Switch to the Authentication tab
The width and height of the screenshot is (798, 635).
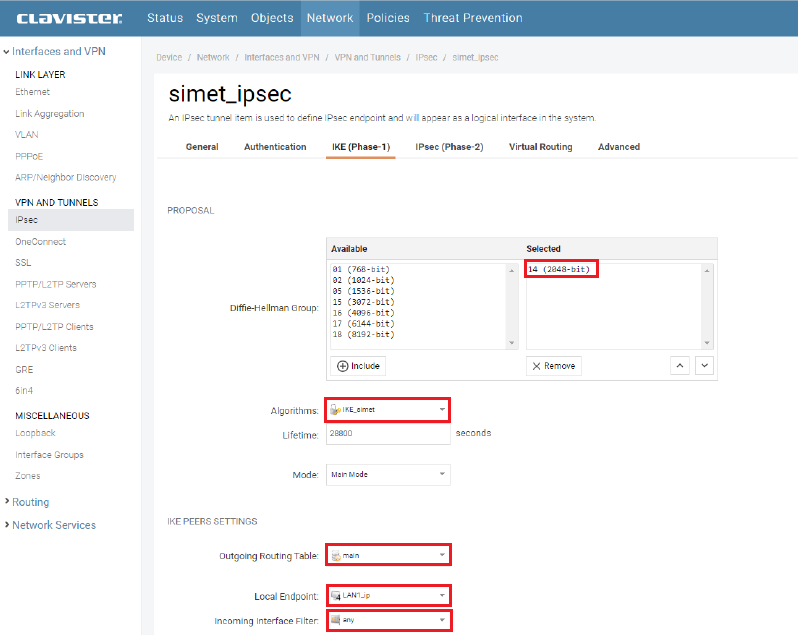[x=275, y=147]
